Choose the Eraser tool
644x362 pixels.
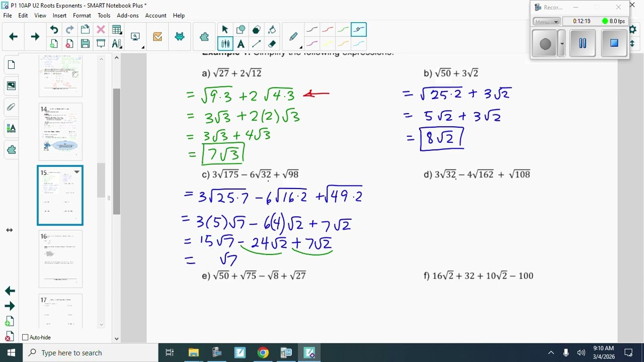pos(272,44)
